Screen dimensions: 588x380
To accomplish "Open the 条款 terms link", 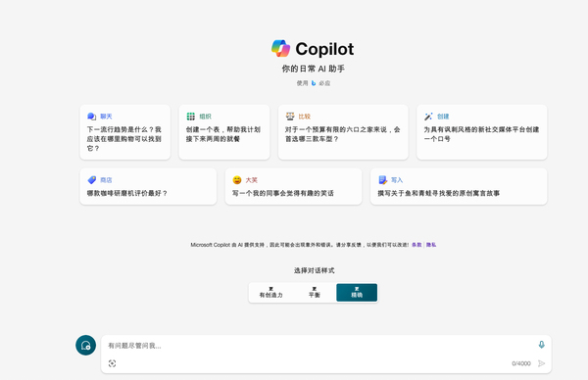I will coord(416,245).
